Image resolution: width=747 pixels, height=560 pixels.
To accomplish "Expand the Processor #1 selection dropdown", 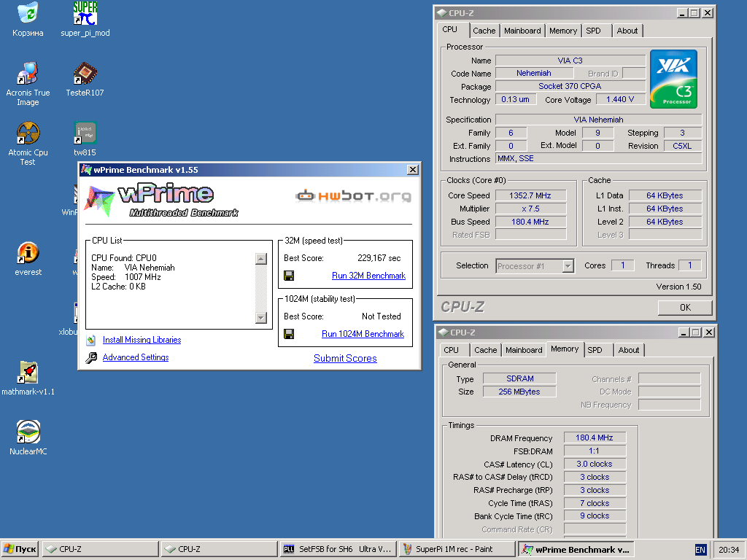I will point(568,266).
